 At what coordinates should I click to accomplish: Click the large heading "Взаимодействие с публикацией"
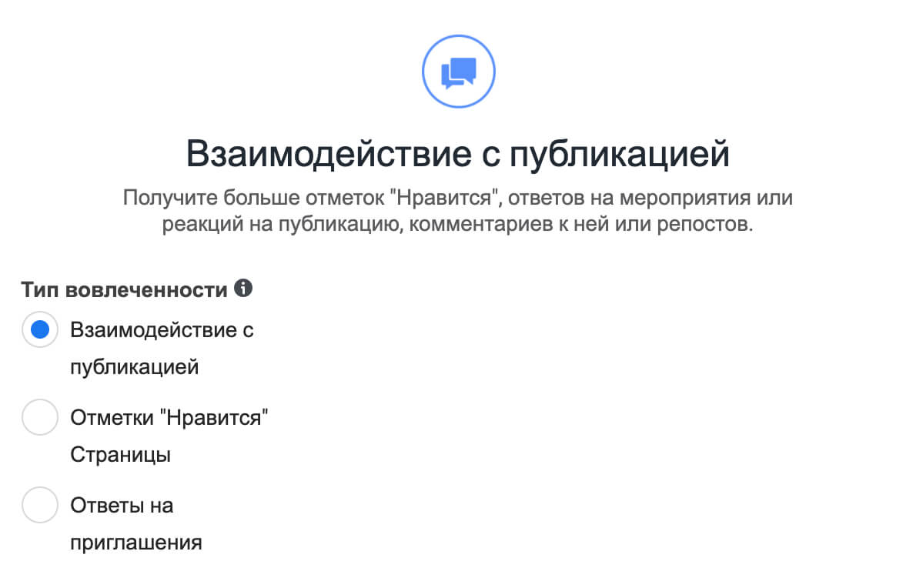point(458,154)
